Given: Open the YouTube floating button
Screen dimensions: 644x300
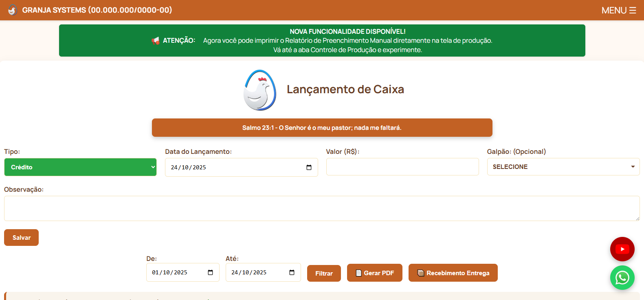Looking at the screenshot, I should coord(622,249).
